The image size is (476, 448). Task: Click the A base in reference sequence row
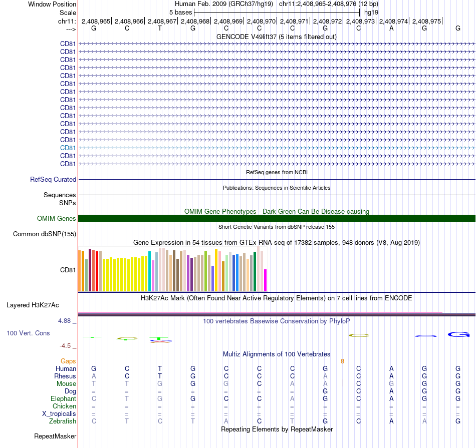coord(391,28)
